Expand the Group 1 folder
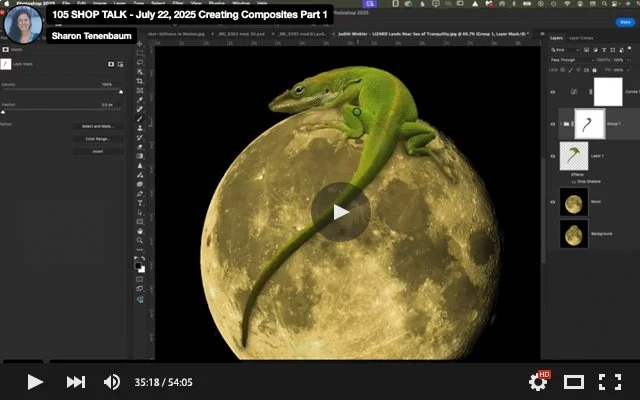 [x=561, y=124]
